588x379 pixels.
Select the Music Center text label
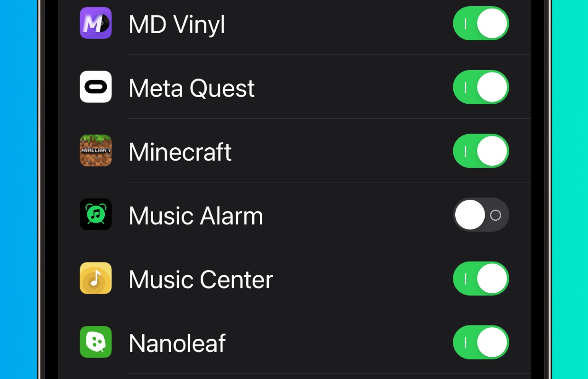click(201, 280)
